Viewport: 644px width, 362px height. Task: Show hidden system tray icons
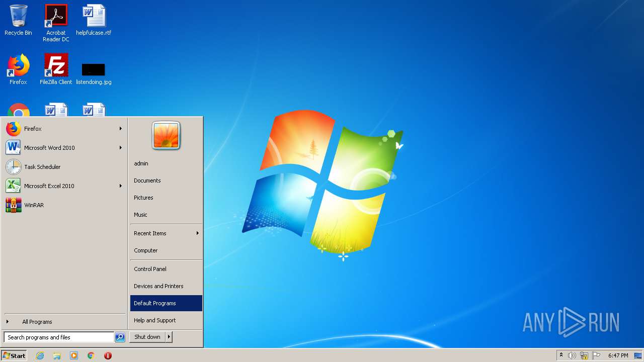(x=561, y=355)
